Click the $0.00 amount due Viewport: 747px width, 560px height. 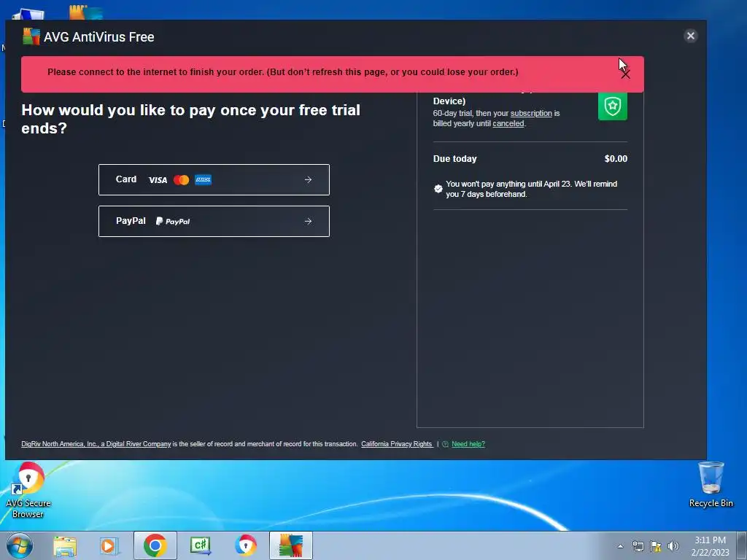coord(616,158)
